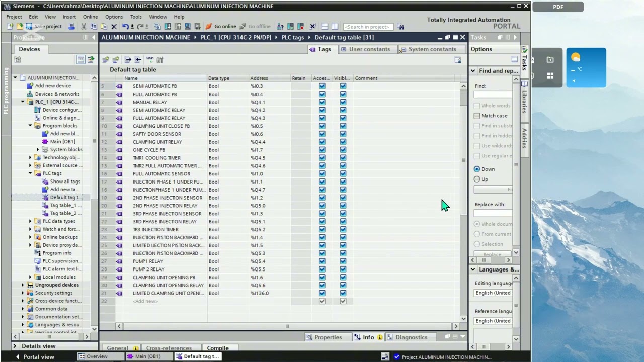This screenshot has height=362, width=644.
Task: Expand the PLC data types node
Action: click(30, 221)
